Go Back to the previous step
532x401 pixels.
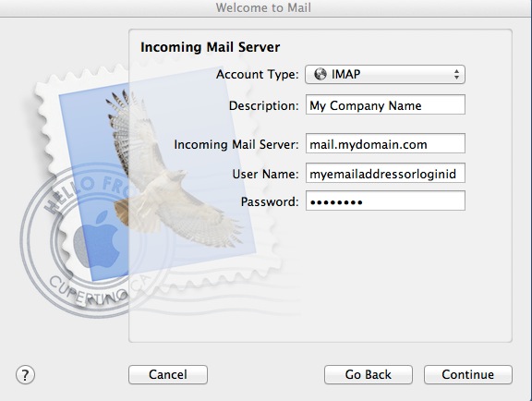(x=369, y=374)
